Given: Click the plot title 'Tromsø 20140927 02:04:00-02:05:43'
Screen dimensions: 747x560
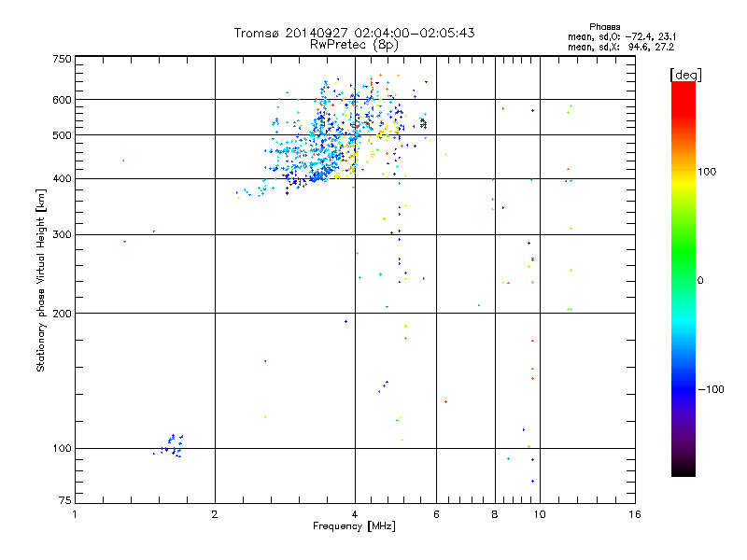Looking at the screenshot, I should pyautogui.click(x=354, y=33).
